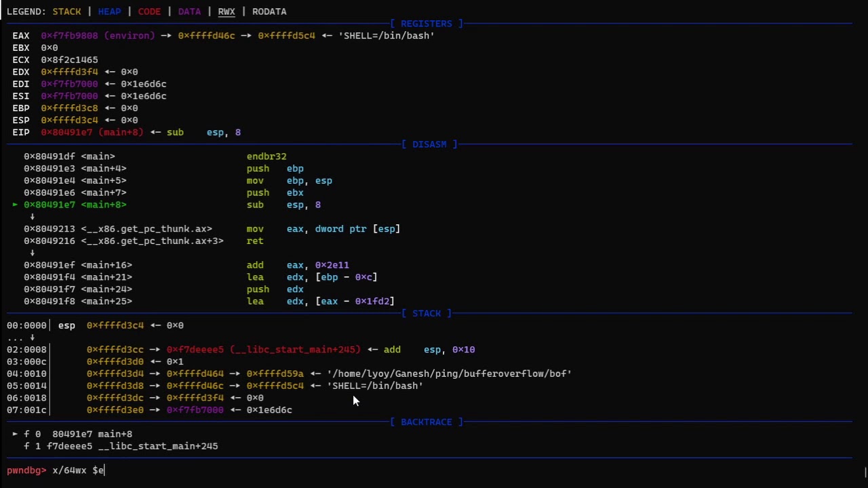This screenshot has height=488, width=868.
Task: Click the STACK legend label
Action: click(x=66, y=12)
